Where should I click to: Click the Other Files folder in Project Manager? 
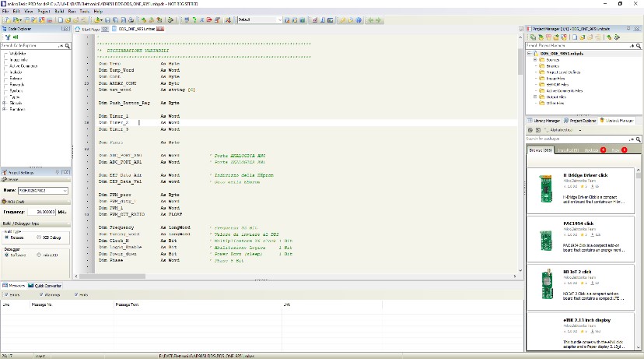(551, 103)
